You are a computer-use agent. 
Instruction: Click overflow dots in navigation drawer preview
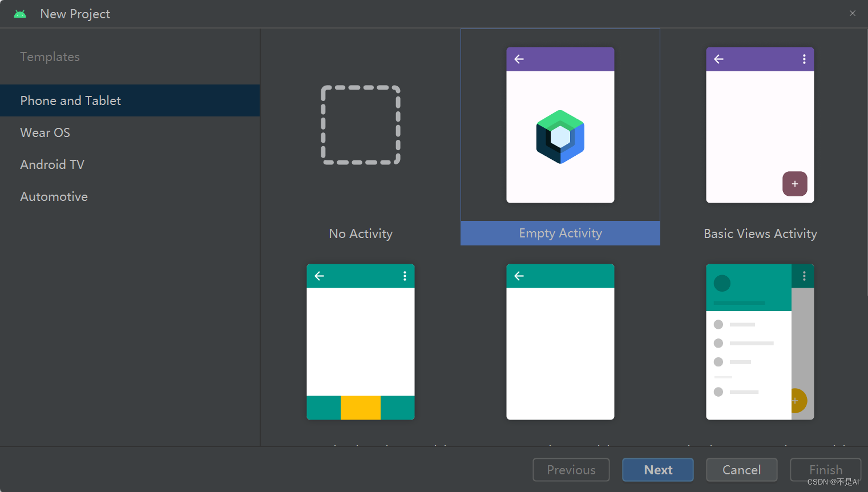(x=804, y=276)
